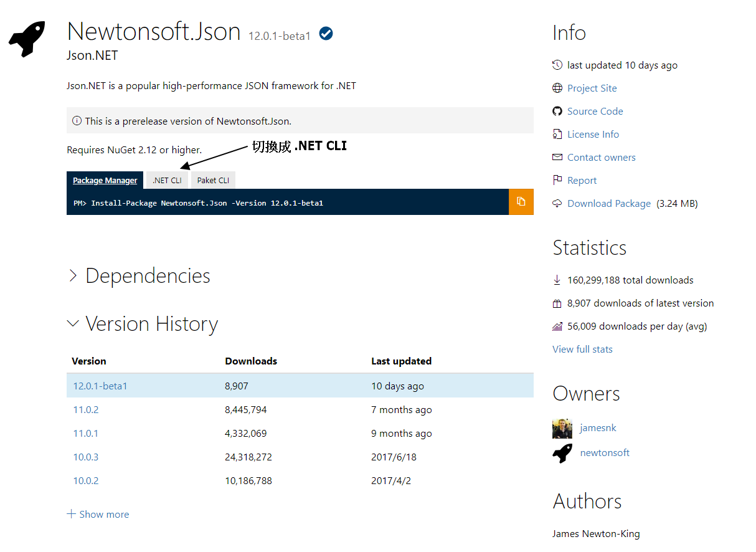The height and width of the screenshot is (552, 756).
Task: Click the Downloads column header
Action: click(251, 361)
